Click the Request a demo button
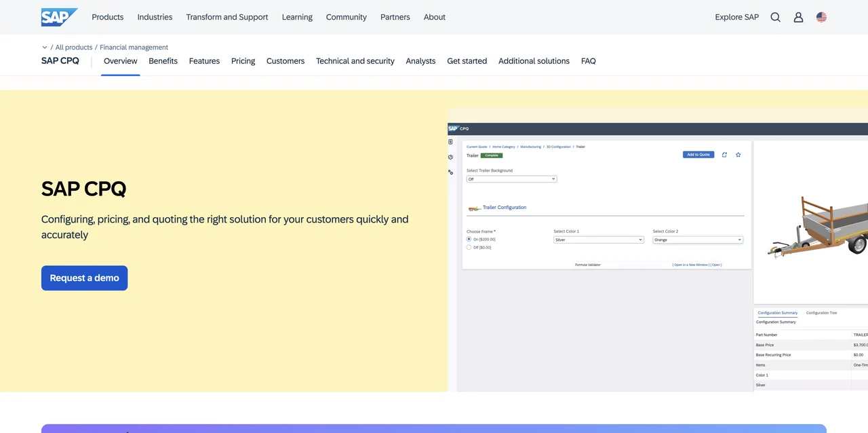 coord(84,278)
